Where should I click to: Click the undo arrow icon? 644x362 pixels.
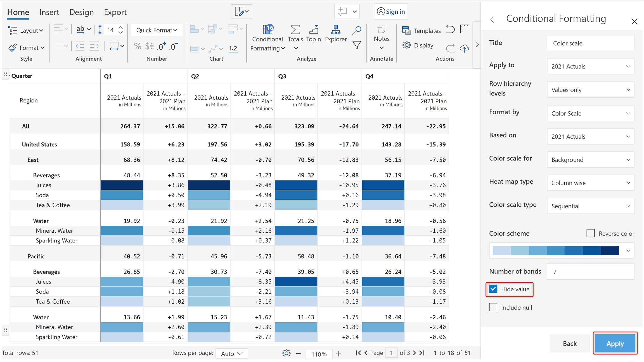point(450,29)
